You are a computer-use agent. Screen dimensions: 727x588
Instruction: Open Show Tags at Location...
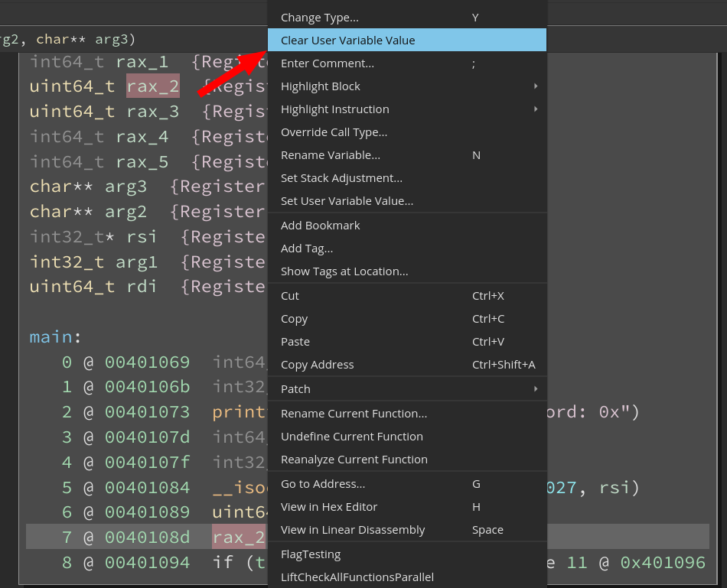[x=407, y=271]
